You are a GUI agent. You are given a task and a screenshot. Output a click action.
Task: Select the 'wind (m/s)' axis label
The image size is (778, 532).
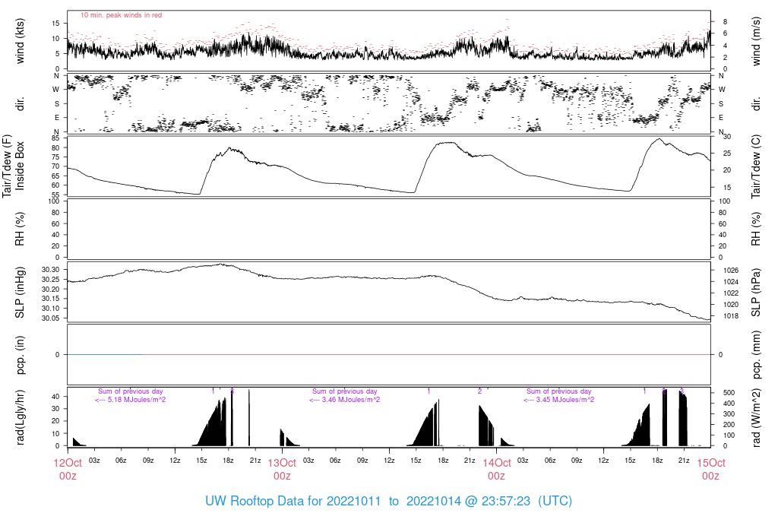(x=756, y=41)
